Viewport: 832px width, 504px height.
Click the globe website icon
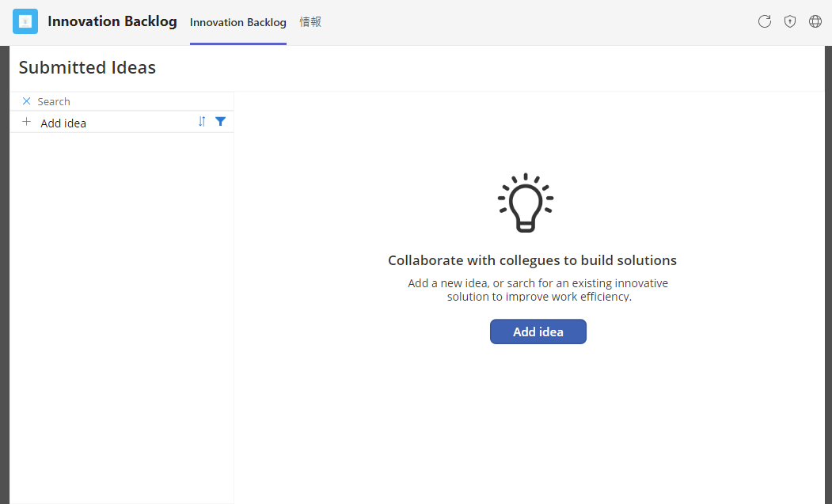(x=815, y=21)
